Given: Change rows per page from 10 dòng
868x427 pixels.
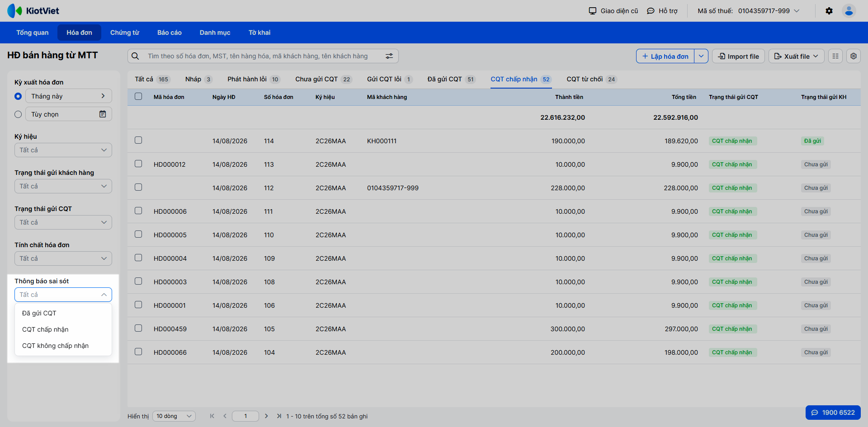Looking at the screenshot, I should pyautogui.click(x=174, y=416).
